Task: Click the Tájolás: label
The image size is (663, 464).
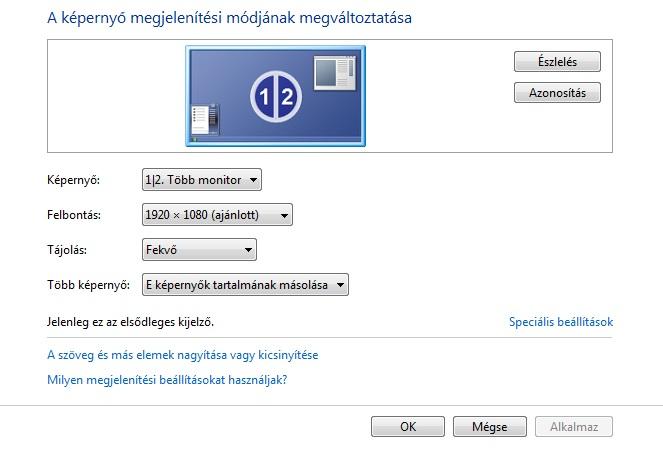Action: [x=67, y=250]
